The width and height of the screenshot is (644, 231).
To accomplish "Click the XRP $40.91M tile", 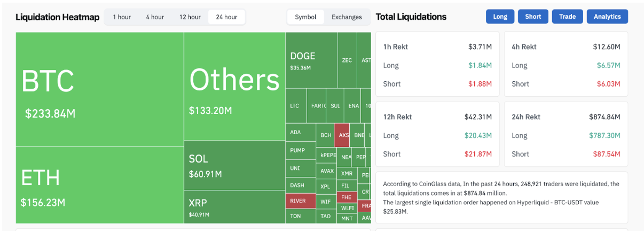I will (x=234, y=207).
